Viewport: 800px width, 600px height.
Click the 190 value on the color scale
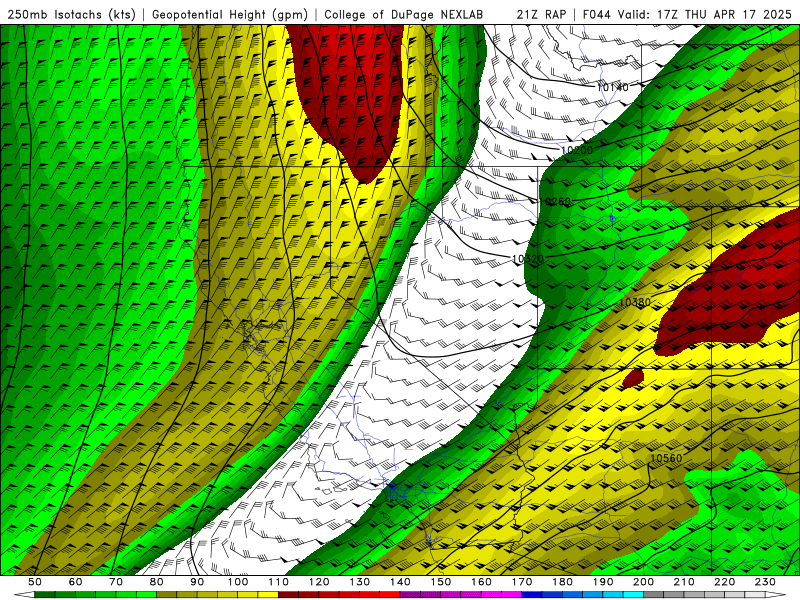604,582
